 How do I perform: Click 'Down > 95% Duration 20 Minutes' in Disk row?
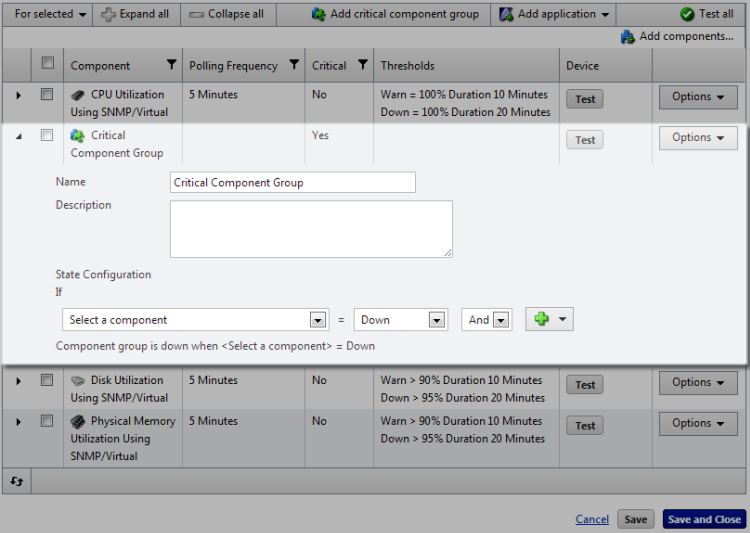(463, 398)
